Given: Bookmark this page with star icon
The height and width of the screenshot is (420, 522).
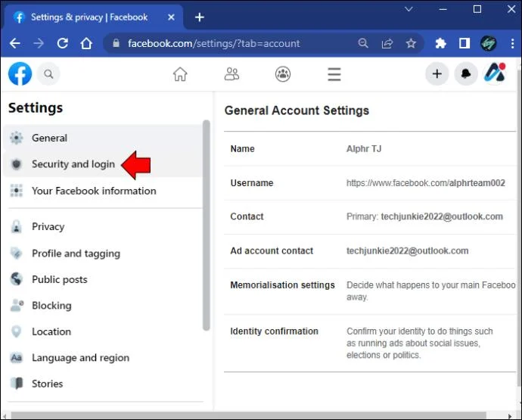Looking at the screenshot, I should [x=411, y=43].
